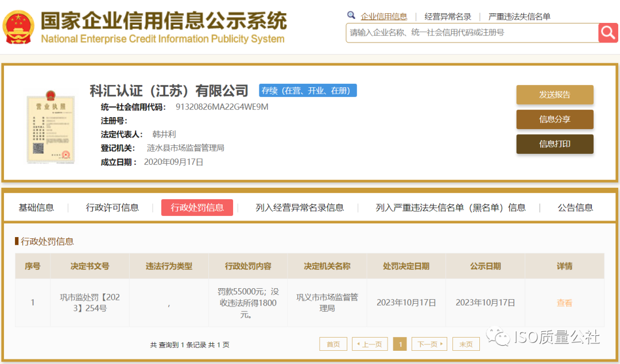Click legal representative name 韩井利

coord(164,134)
